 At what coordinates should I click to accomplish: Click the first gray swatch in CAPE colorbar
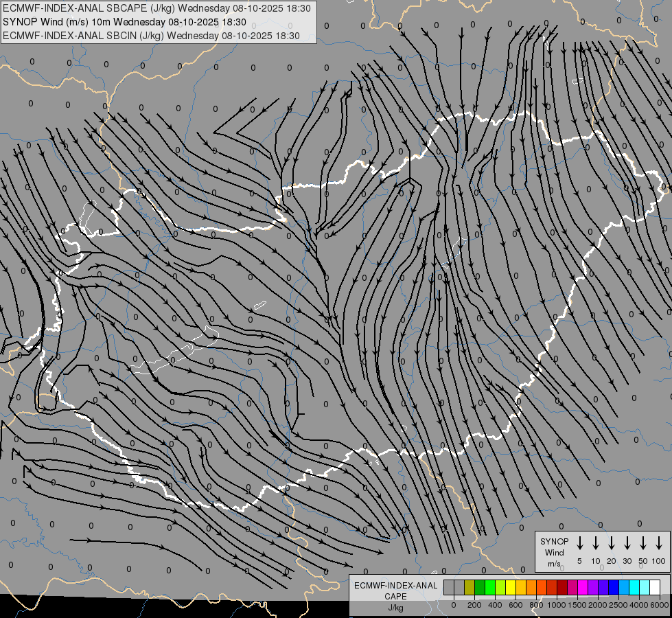(449, 587)
